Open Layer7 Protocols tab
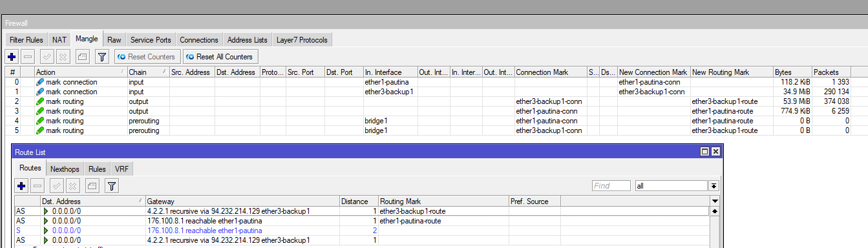The height and width of the screenshot is (248, 868). [x=302, y=40]
